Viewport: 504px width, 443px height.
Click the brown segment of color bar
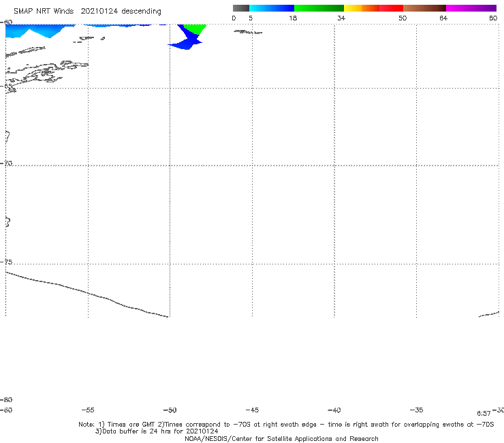tap(424, 8)
